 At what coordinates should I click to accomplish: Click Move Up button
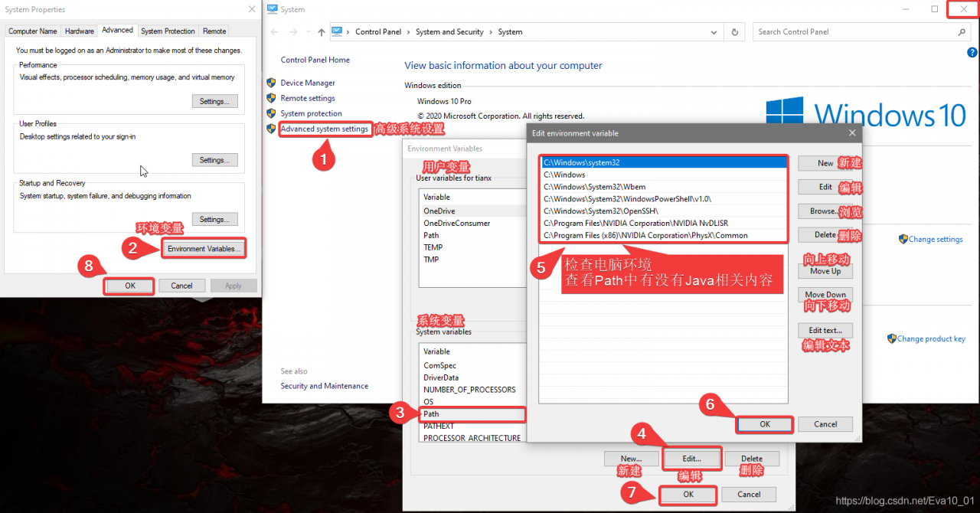click(x=825, y=271)
